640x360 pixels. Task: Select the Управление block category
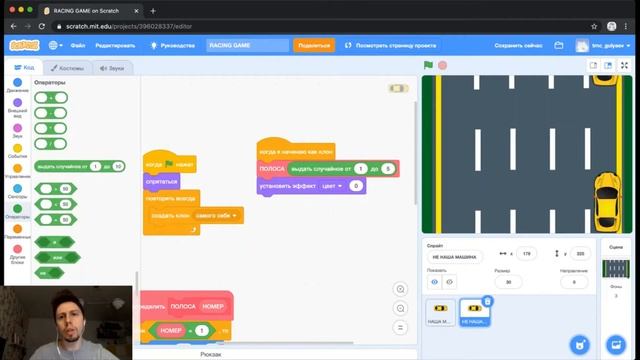pos(18,171)
